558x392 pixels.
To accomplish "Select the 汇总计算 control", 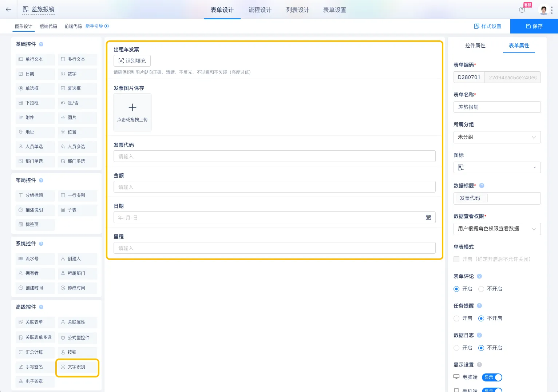I will pos(35,352).
